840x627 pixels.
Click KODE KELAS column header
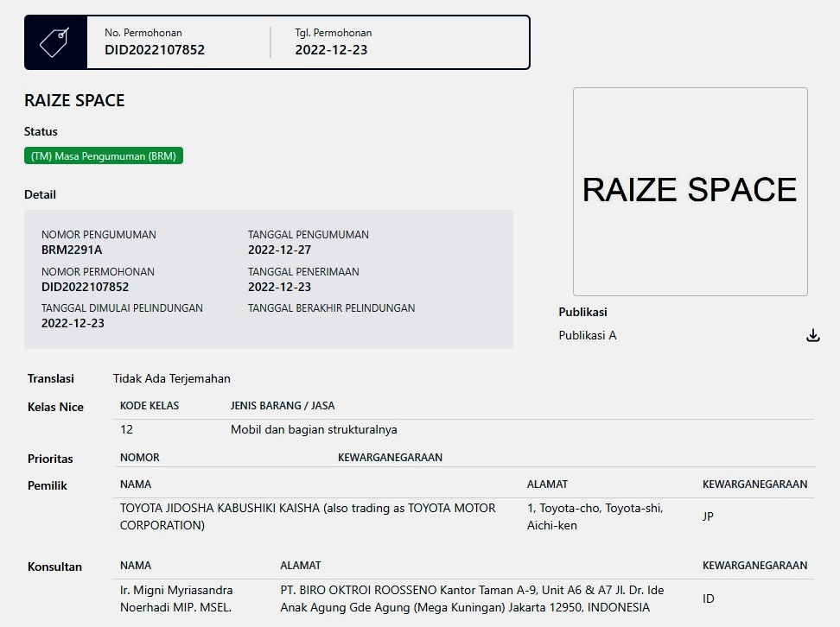click(x=143, y=405)
